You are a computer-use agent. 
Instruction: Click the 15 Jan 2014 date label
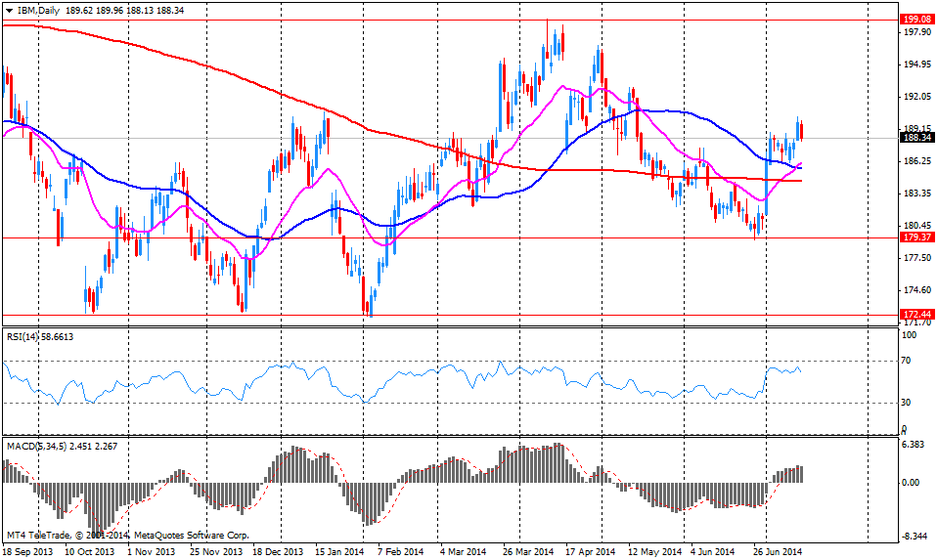point(339,551)
